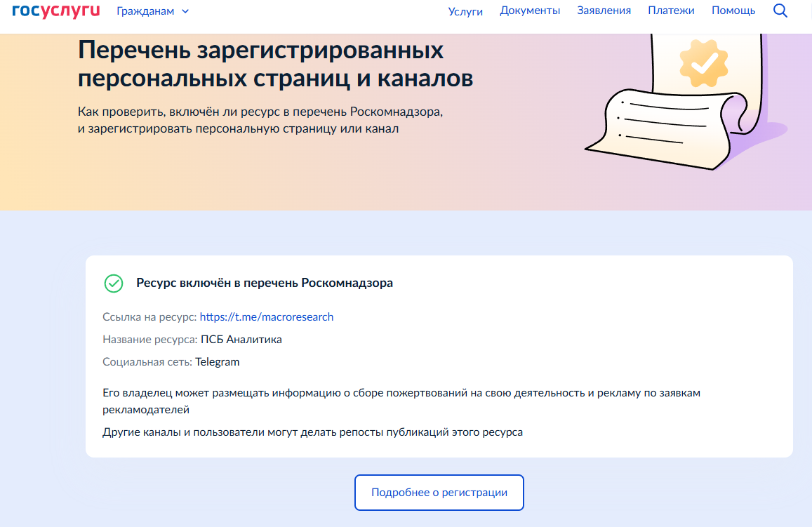Click the green checkmark status icon
The image size is (812, 527).
coord(114,283)
